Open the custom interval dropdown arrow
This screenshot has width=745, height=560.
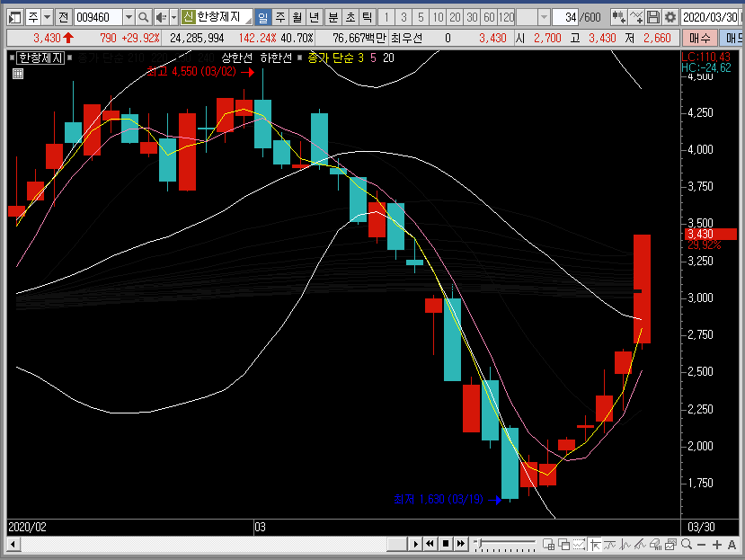544,18
